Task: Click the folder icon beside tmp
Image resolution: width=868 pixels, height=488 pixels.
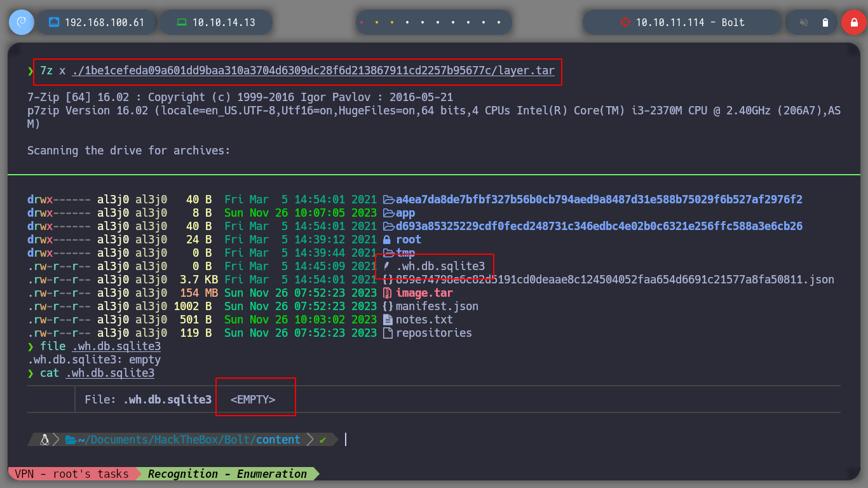Action: pos(388,253)
